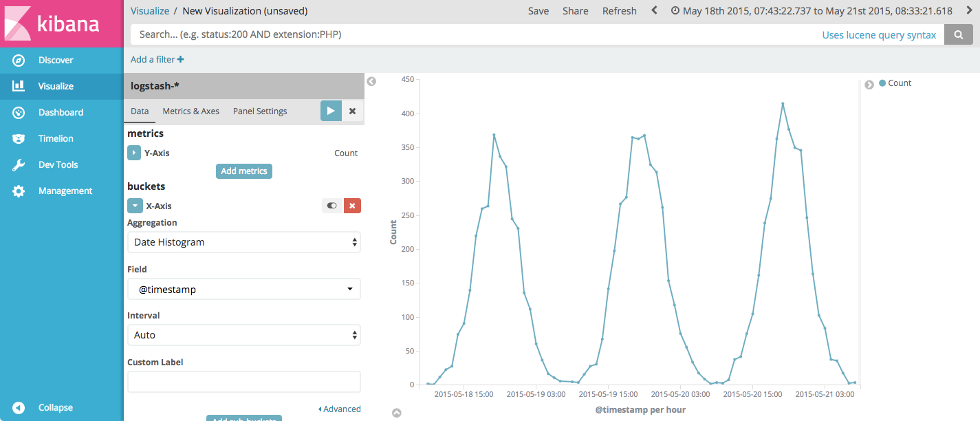Open the Aggregation dropdown showing Date Histogram

243,241
